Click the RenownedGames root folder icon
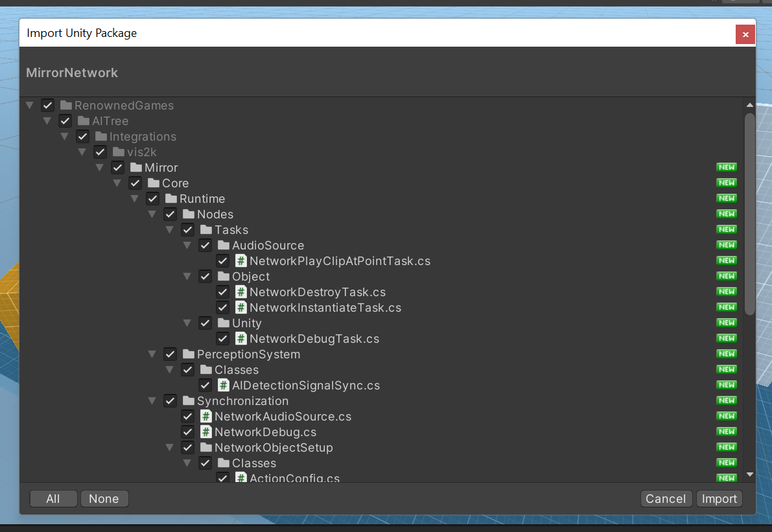The image size is (772, 532). (x=65, y=106)
